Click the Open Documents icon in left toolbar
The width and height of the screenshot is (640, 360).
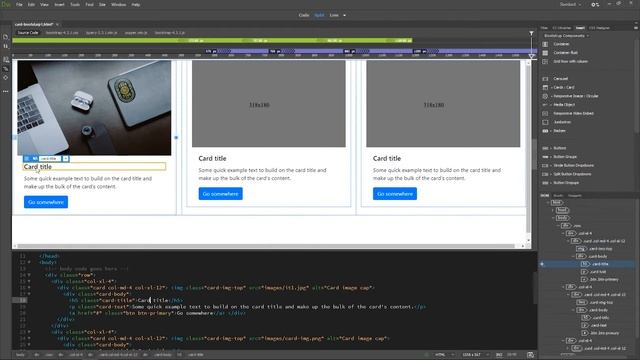5,37
